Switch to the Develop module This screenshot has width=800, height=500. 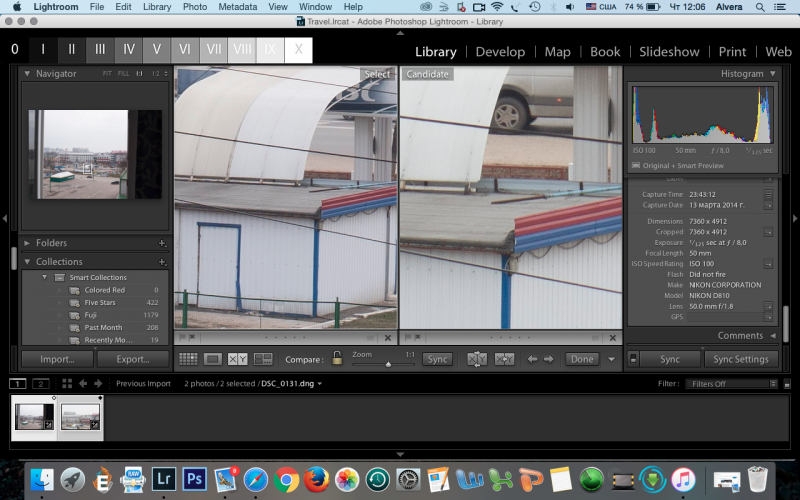500,52
